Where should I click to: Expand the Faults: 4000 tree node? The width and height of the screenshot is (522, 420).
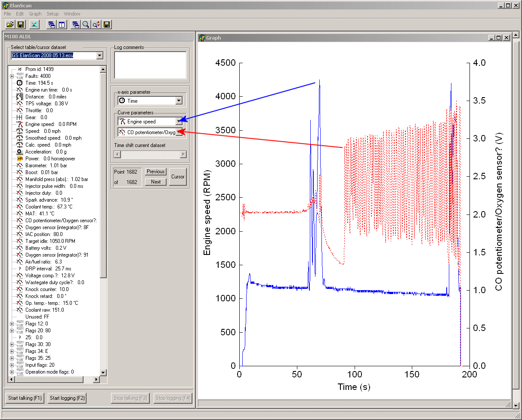point(12,76)
